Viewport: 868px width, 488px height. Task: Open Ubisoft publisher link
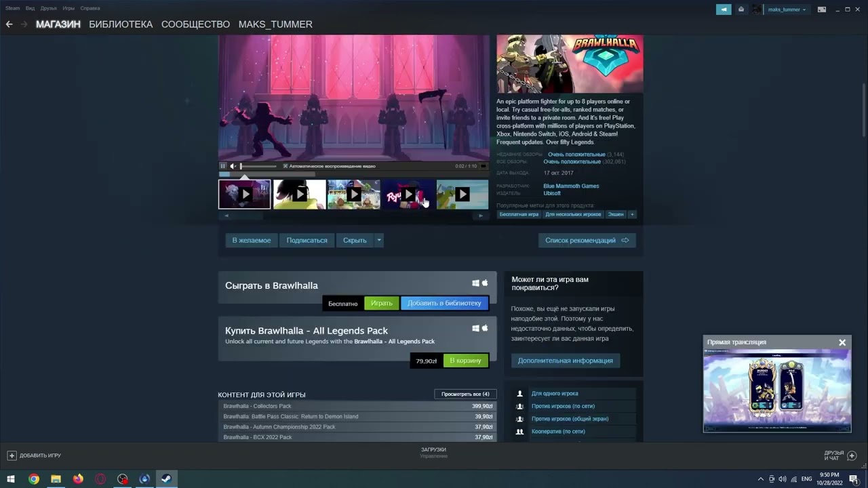(x=552, y=193)
